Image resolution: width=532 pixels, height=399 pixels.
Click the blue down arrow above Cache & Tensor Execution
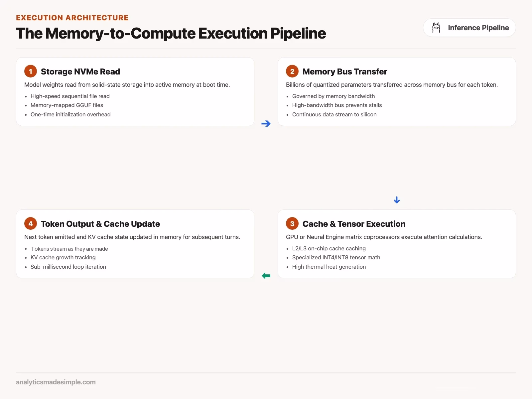pos(397,200)
